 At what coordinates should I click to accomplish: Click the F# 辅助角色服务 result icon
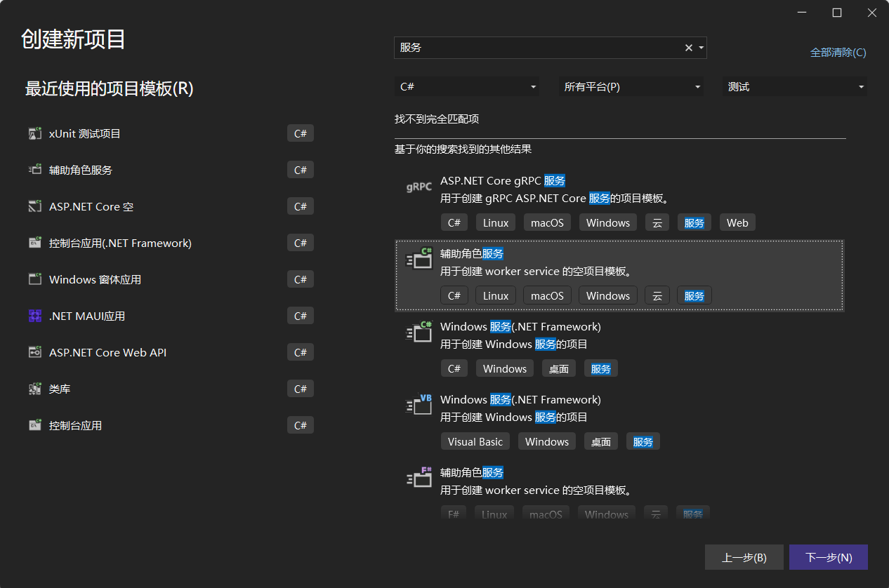pyautogui.click(x=419, y=477)
